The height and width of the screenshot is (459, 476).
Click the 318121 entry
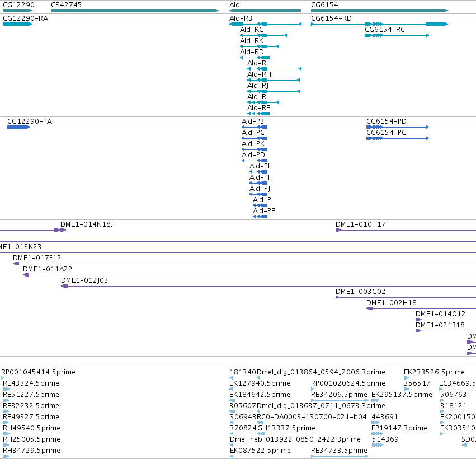[453, 406]
